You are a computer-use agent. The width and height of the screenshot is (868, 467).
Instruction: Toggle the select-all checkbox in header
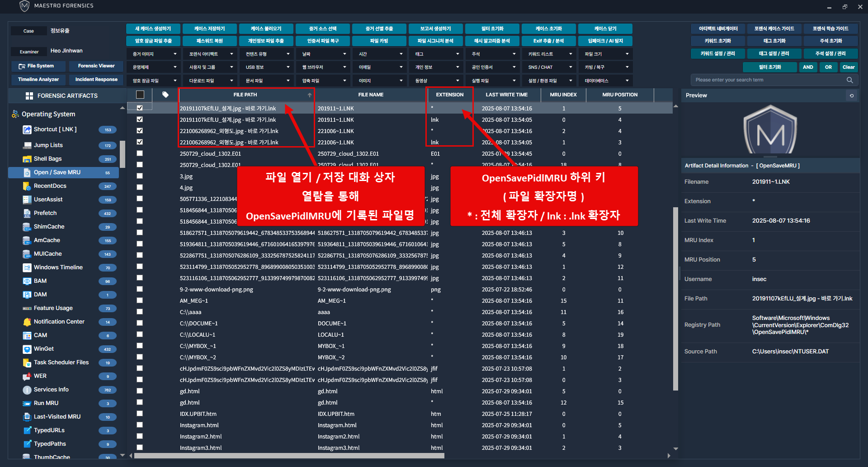140,95
